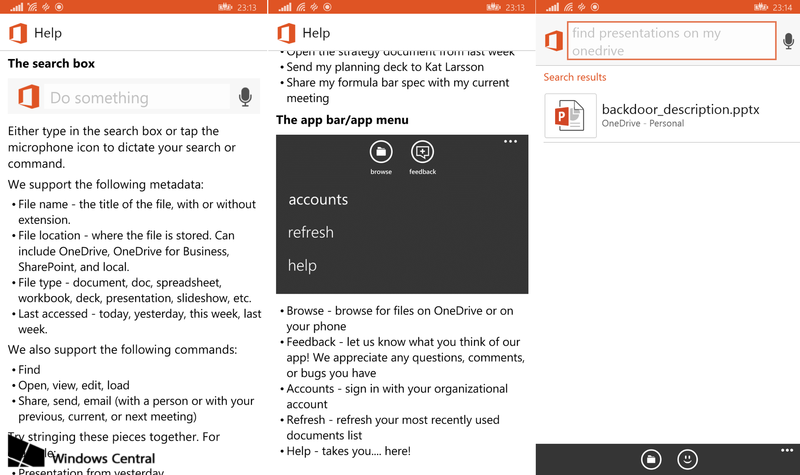
Task: Select 'refresh' in the app menu
Action: click(311, 232)
